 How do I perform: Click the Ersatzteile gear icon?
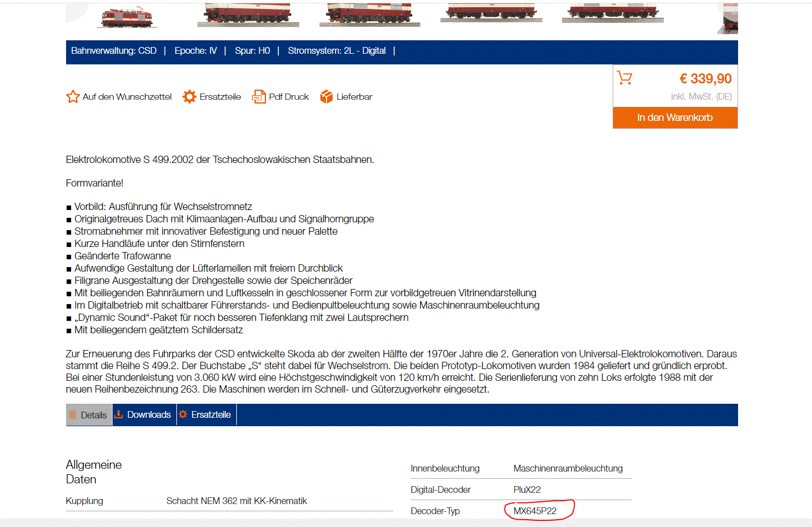coord(189,97)
